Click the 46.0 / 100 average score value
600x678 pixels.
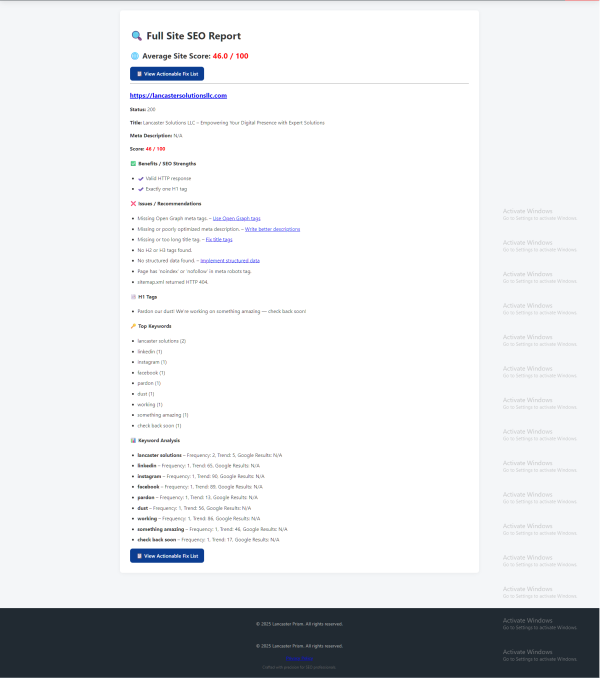pos(230,56)
